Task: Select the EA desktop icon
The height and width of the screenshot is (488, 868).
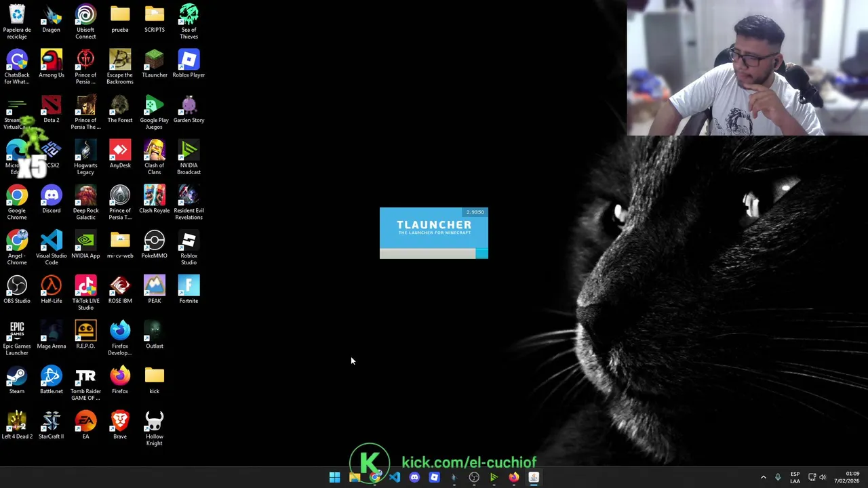Action: point(85,426)
